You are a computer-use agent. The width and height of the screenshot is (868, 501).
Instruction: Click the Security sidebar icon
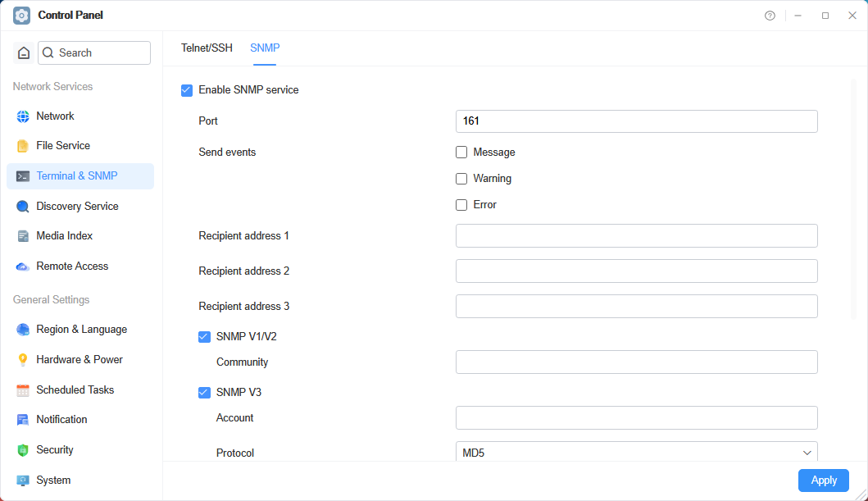tap(23, 449)
